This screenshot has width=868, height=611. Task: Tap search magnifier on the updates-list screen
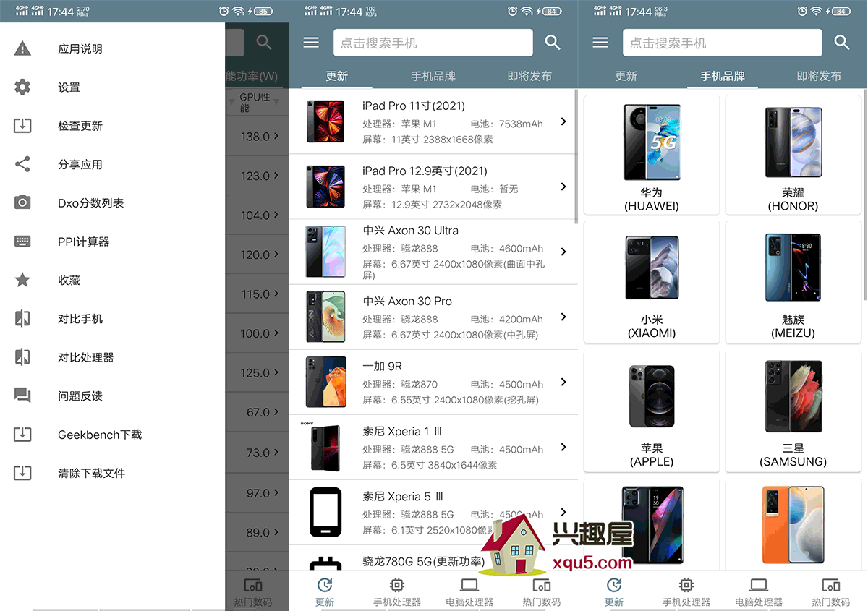(553, 43)
